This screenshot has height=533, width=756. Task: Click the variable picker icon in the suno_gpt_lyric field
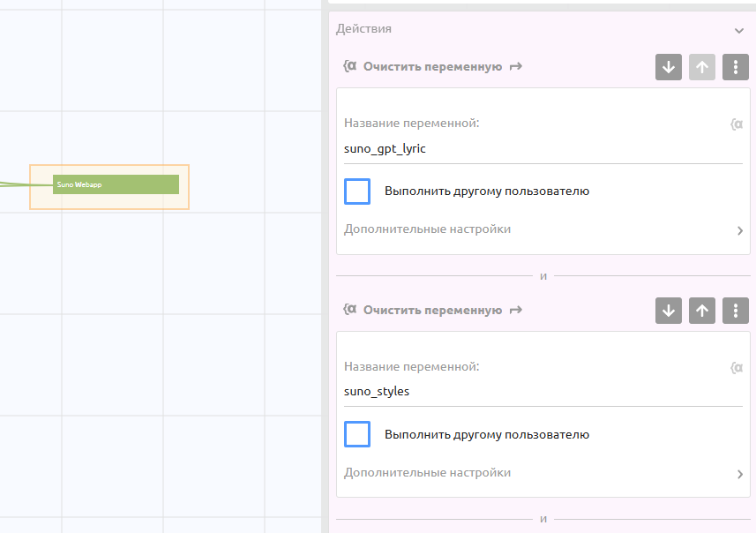tap(737, 124)
